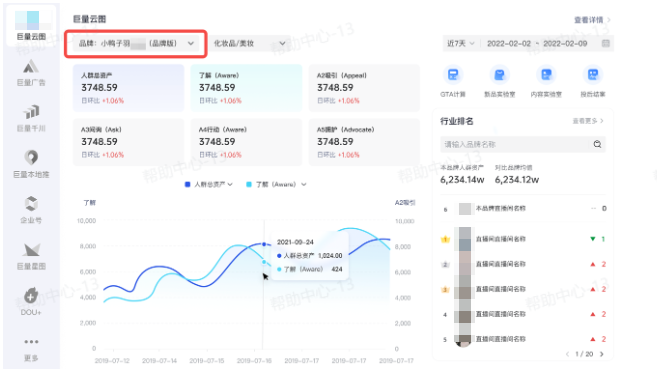Go to 巨量广告 in the sidebar
657x372 pixels.
(31, 73)
